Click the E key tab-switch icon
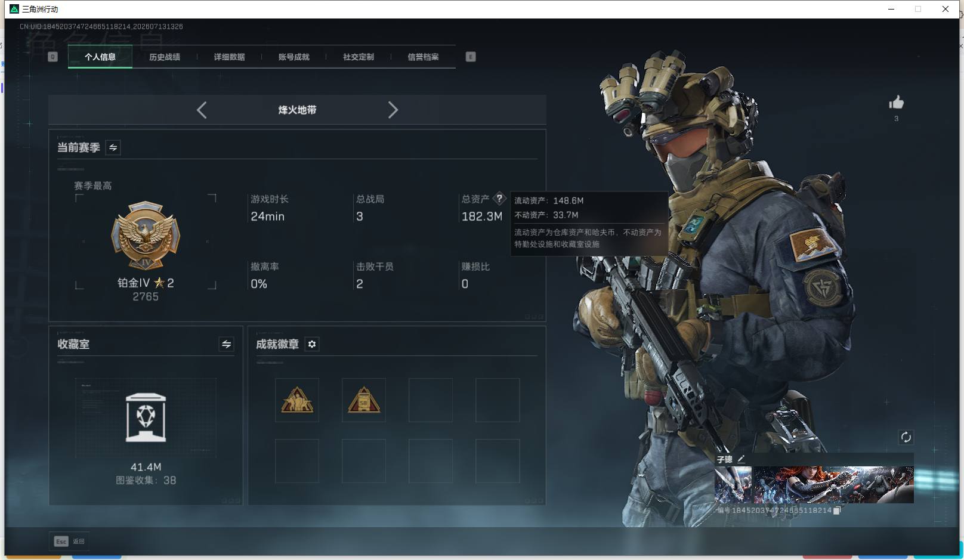Image resolution: width=964 pixels, height=560 pixels. coord(471,57)
